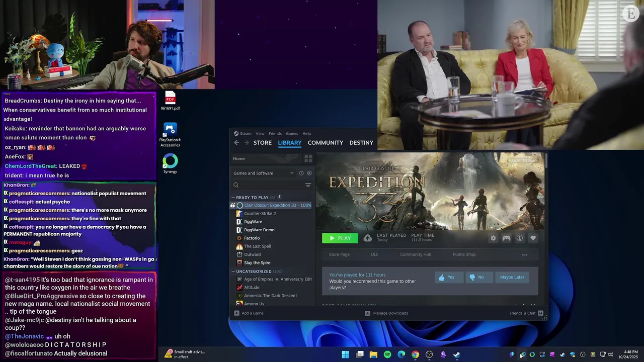644x362 pixels.
Task: Toggle the ready to play filter icon
Action: point(309,173)
